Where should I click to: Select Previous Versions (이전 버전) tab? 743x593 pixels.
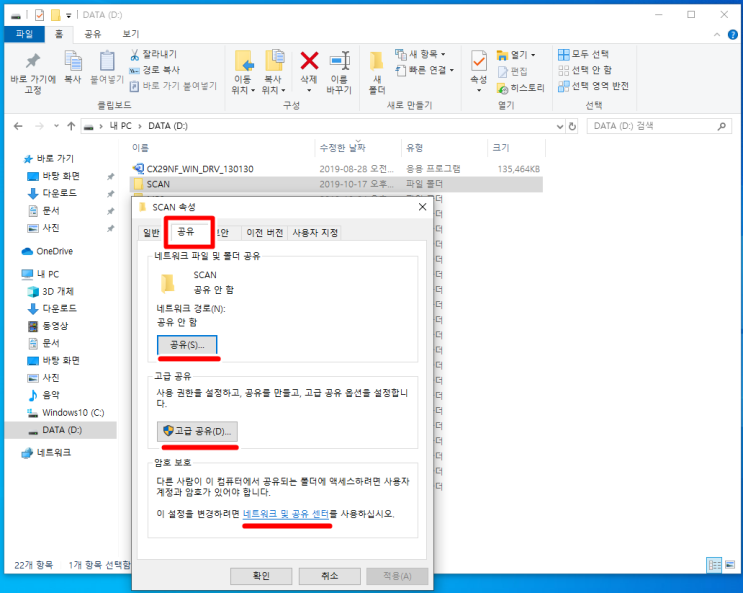point(264,233)
